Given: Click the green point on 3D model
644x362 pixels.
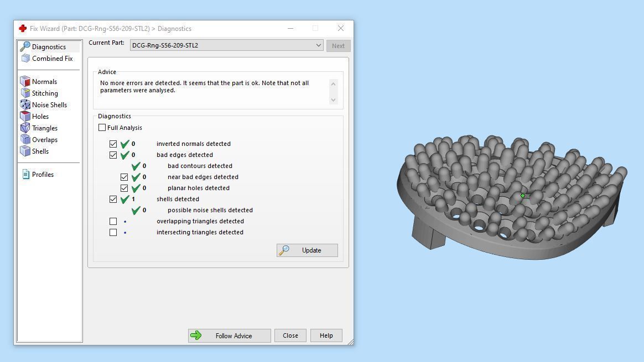Looking at the screenshot, I should click(523, 196).
